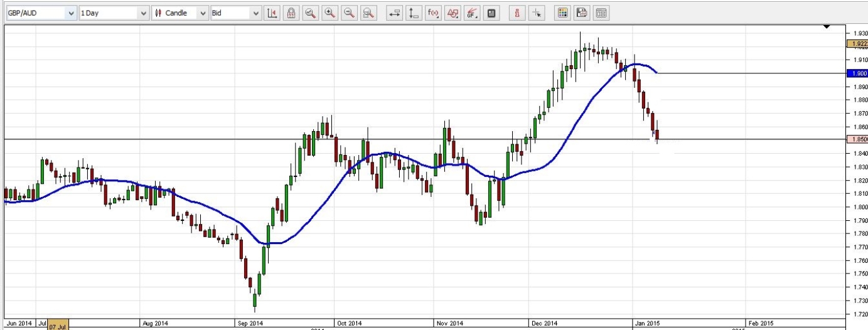The width and height of the screenshot is (868, 330).
Task: Click the zoom out magnifier
Action: click(x=350, y=13)
